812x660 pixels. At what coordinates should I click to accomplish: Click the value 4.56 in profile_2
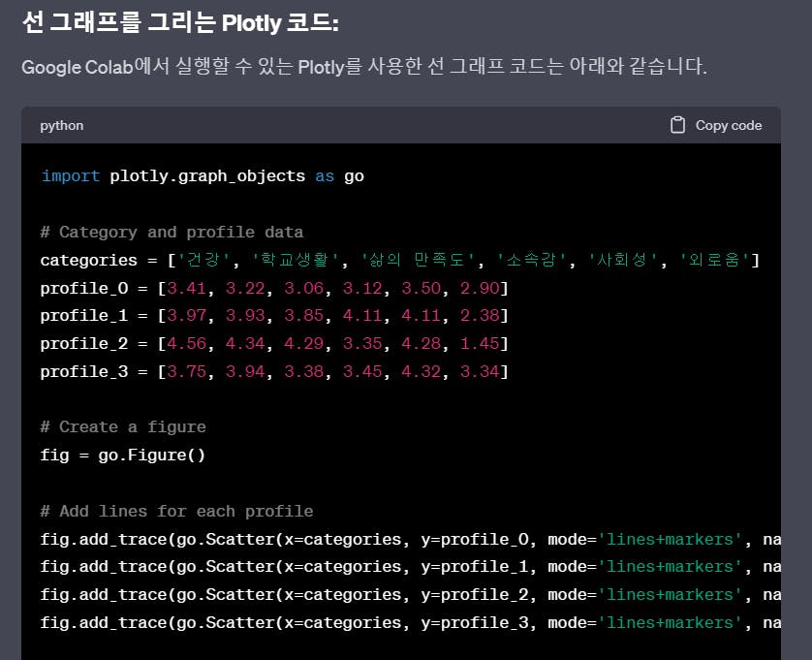(x=186, y=343)
